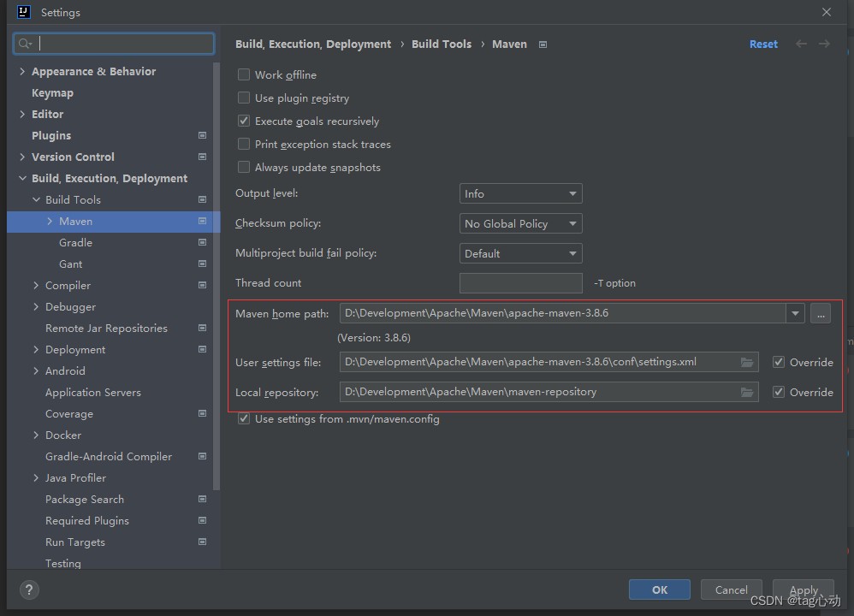Expand the Editor section
This screenshot has height=616, width=854.
[21, 114]
